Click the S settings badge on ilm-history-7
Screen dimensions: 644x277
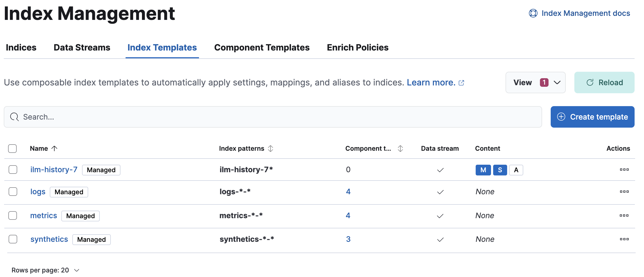tap(500, 170)
